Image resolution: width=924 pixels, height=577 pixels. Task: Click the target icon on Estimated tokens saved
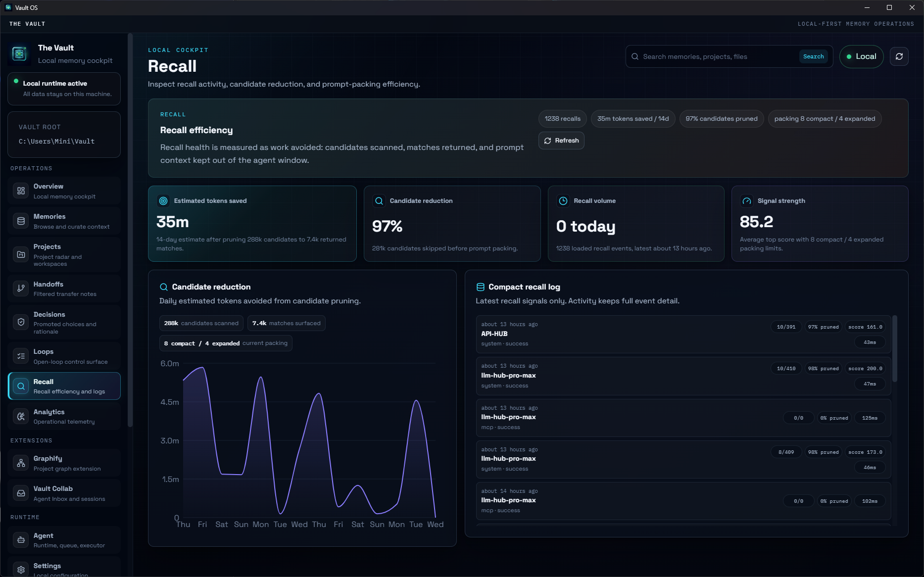point(163,201)
